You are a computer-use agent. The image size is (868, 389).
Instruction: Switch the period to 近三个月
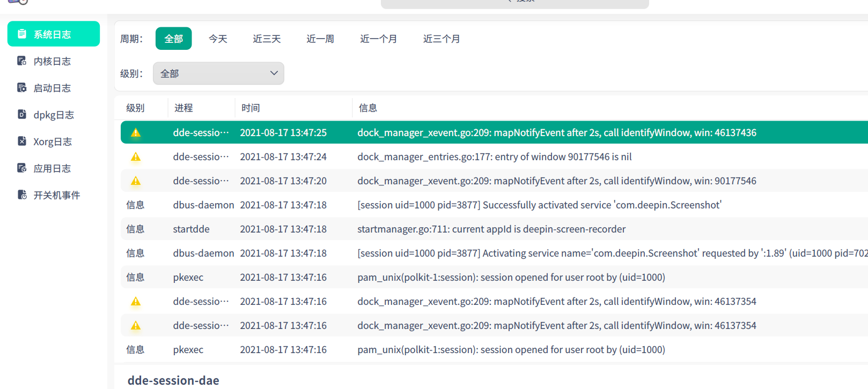pos(442,39)
